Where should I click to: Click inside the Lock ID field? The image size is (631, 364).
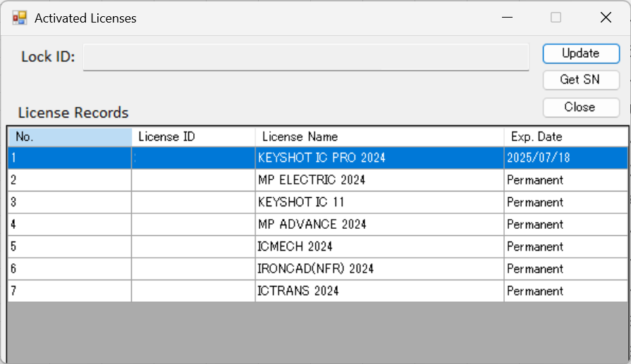coord(306,57)
